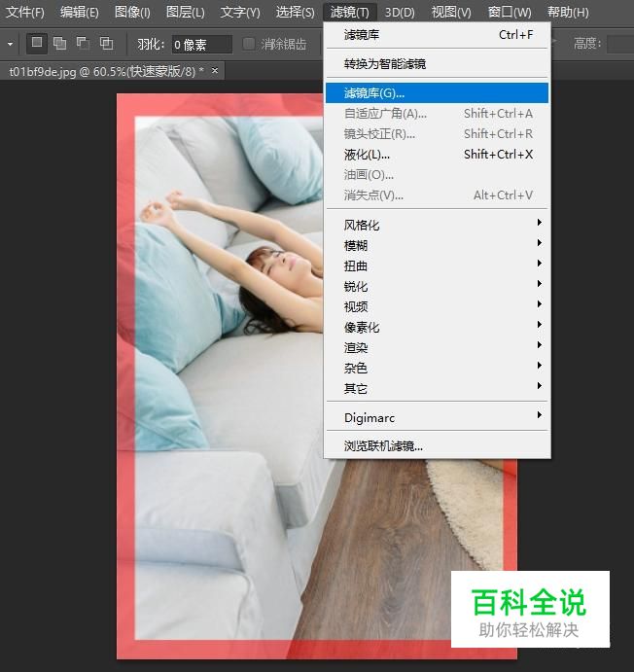Choose 液化(L)... entry
The height and width of the screenshot is (672, 634).
coord(437,155)
